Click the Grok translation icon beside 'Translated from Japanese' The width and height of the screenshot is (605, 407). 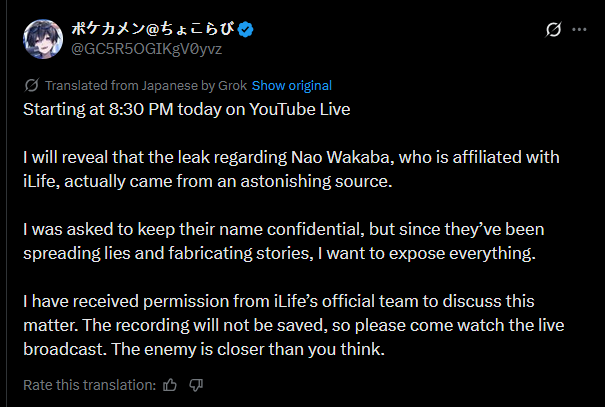point(31,85)
